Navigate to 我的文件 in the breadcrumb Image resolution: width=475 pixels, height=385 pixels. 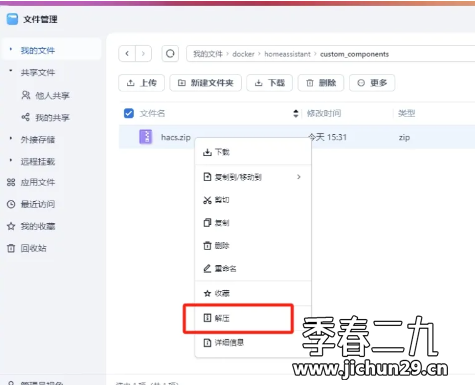208,54
